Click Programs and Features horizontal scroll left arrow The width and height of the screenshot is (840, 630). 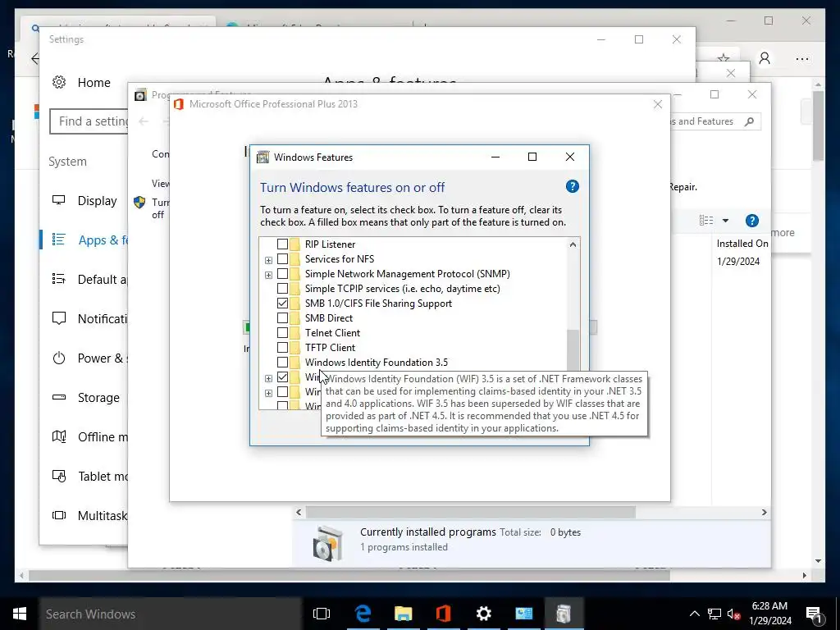[x=299, y=512]
